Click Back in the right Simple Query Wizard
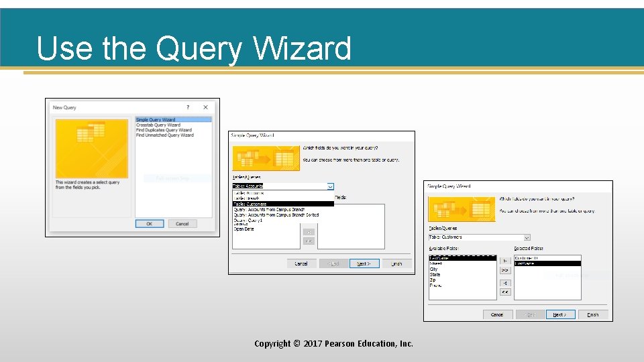 pyautogui.click(x=530, y=314)
